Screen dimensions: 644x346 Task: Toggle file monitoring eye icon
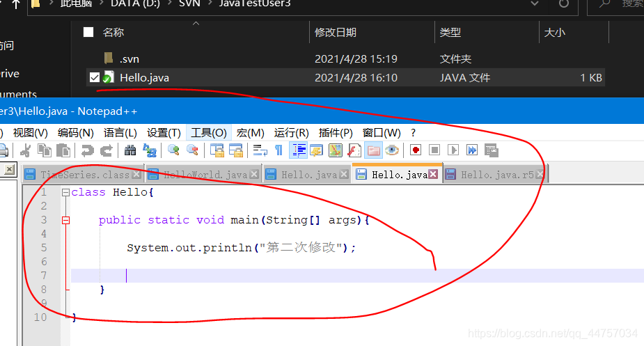point(392,150)
